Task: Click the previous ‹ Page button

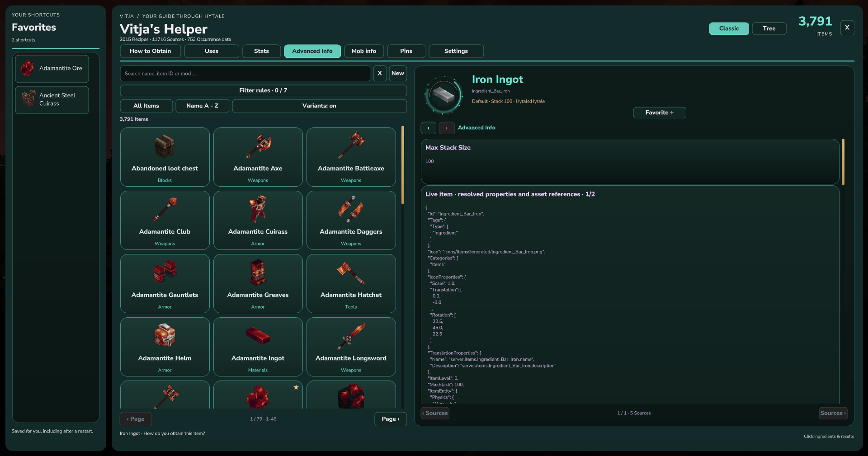Action: 136,419
